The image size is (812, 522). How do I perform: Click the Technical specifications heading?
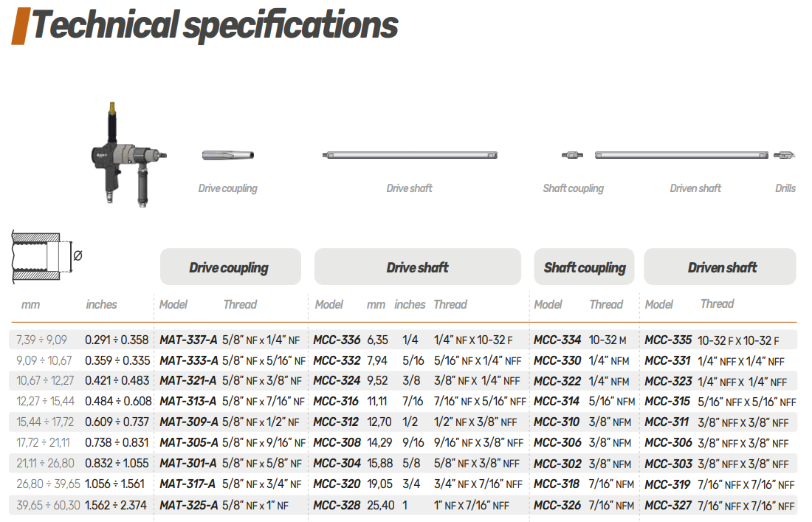(x=214, y=25)
